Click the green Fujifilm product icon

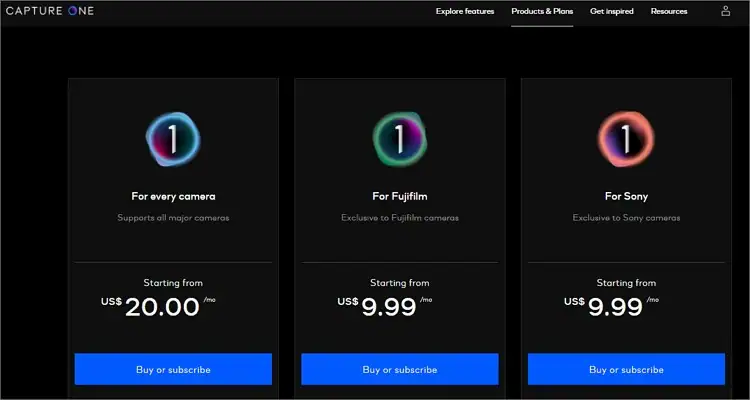[400, 139]
